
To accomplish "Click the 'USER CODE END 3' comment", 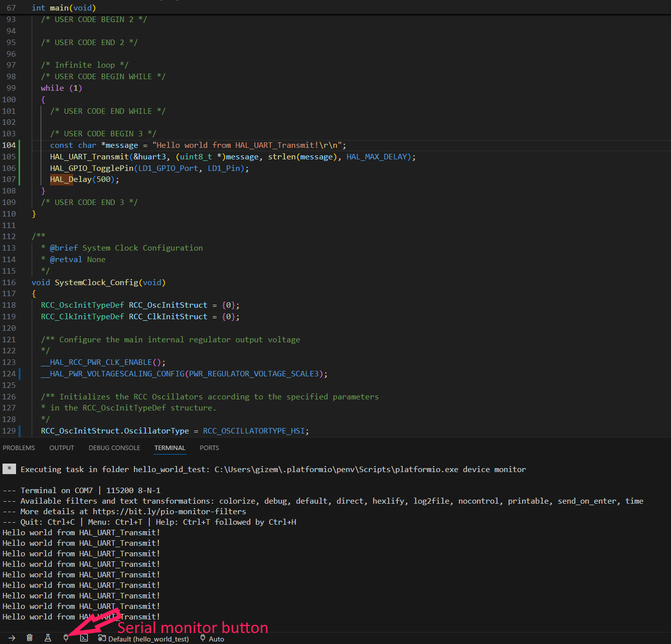I will click(89, 202).
